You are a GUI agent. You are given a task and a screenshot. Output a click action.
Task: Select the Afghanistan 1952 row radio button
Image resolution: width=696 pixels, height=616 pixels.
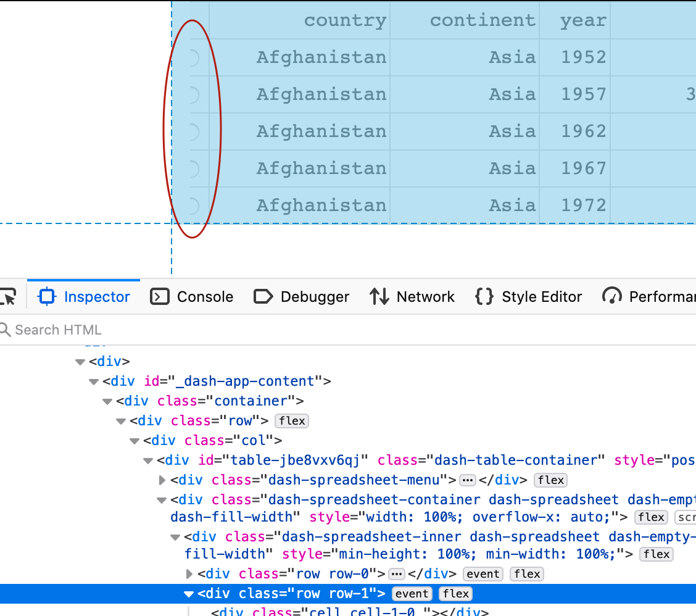click(193, 57)
